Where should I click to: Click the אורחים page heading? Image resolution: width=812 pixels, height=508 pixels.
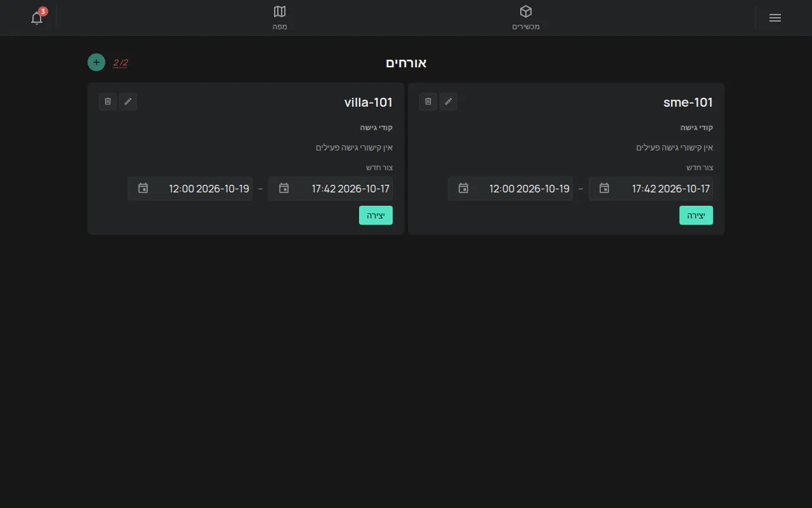coord(406,63)
